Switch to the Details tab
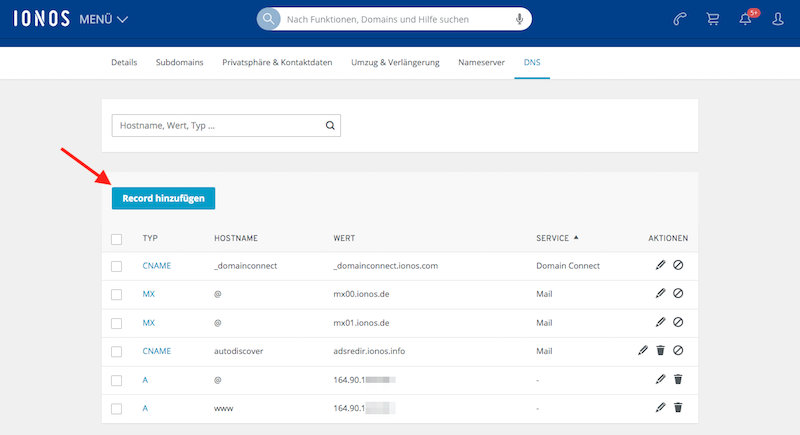 pyautogui.click(x=124, y=62)
